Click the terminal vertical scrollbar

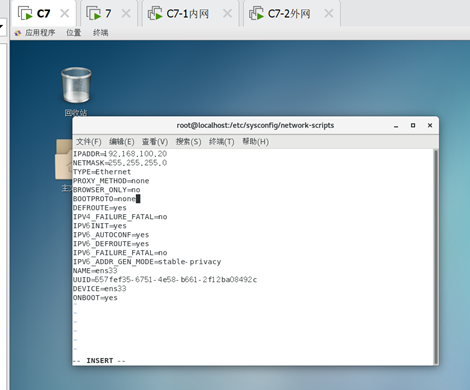pos(435,257)
